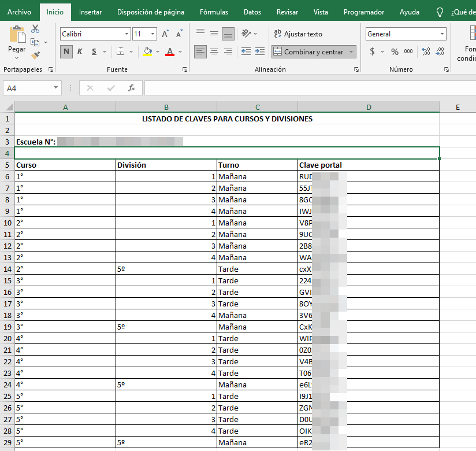Toggle Align Left horizontal alignment
Viewport: 476px width, 451px height.
(x=200, y=51)
